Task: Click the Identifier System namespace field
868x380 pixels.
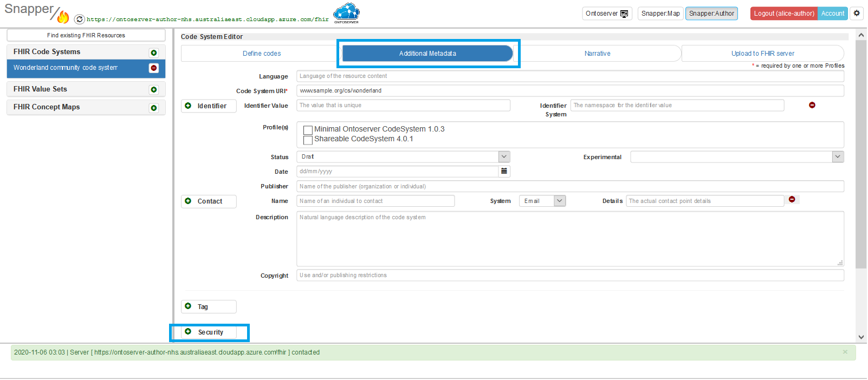Action: (677, 106)
